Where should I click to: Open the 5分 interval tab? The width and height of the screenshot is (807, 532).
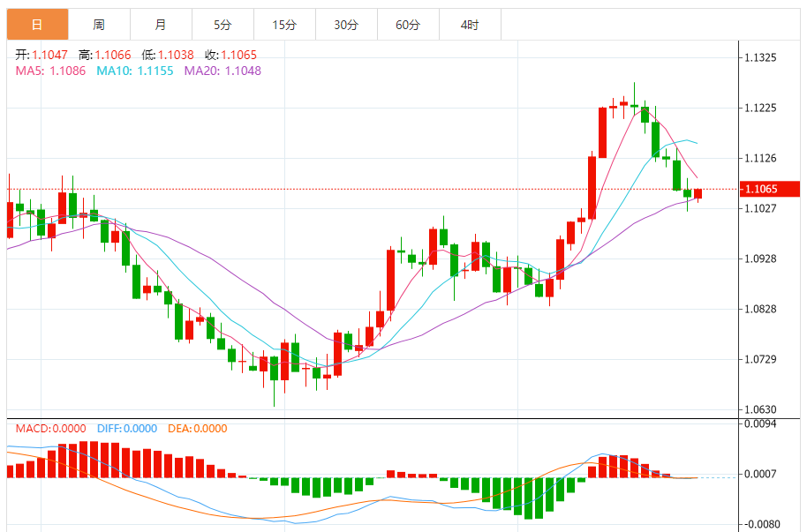pyautogui.click(x=222, y=24)
